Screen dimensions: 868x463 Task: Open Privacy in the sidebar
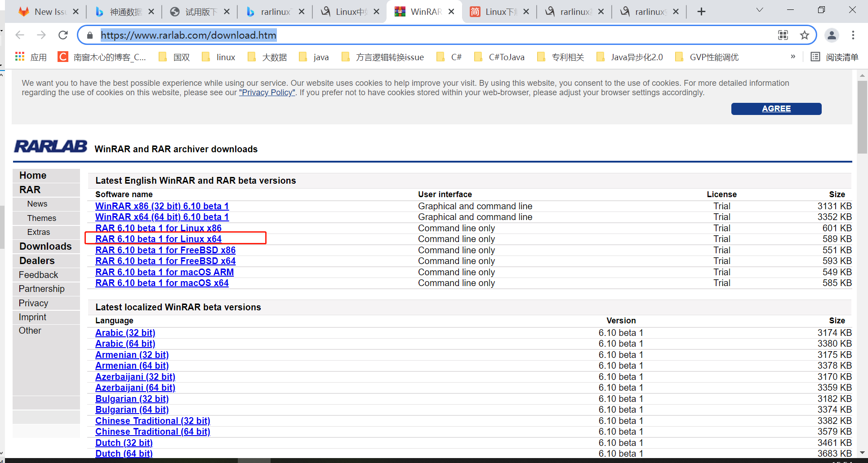(33, 303)
